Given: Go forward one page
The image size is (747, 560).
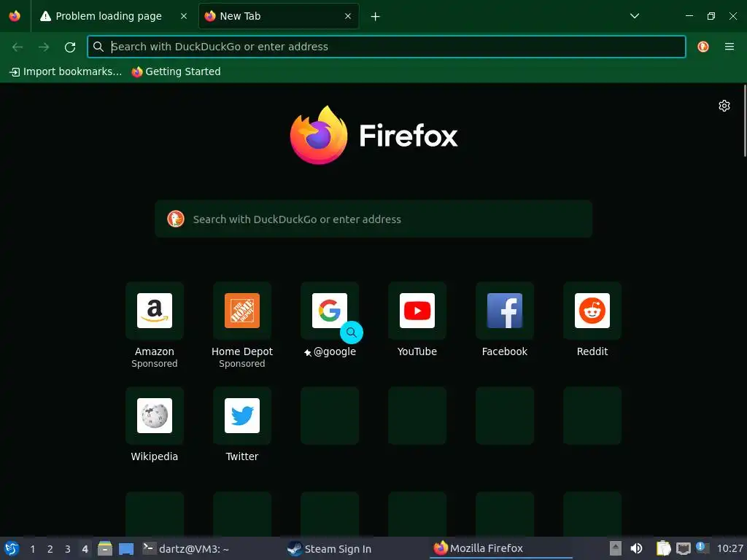Looking at the screenshot, I should [44, 47].
